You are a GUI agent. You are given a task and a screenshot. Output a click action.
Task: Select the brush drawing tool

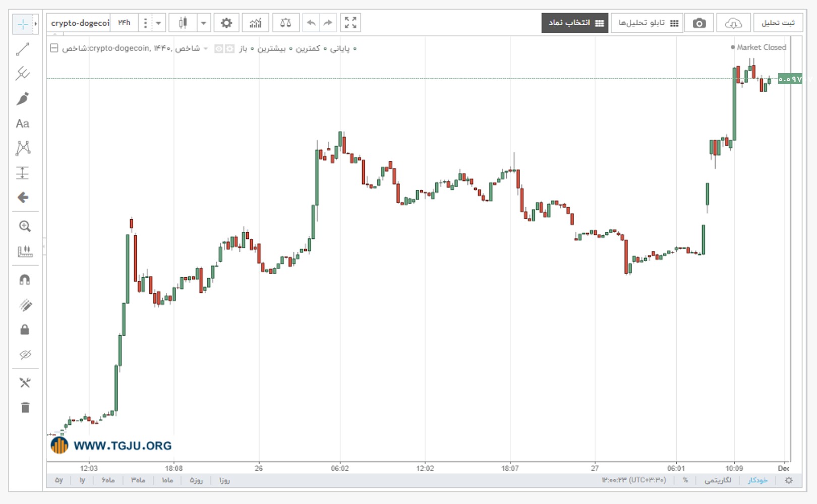point(23,99)
